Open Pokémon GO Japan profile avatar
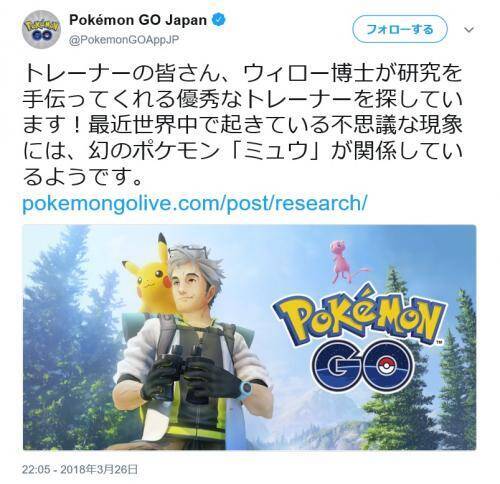Screen dimensions: 500x484 tap(41, 30)
